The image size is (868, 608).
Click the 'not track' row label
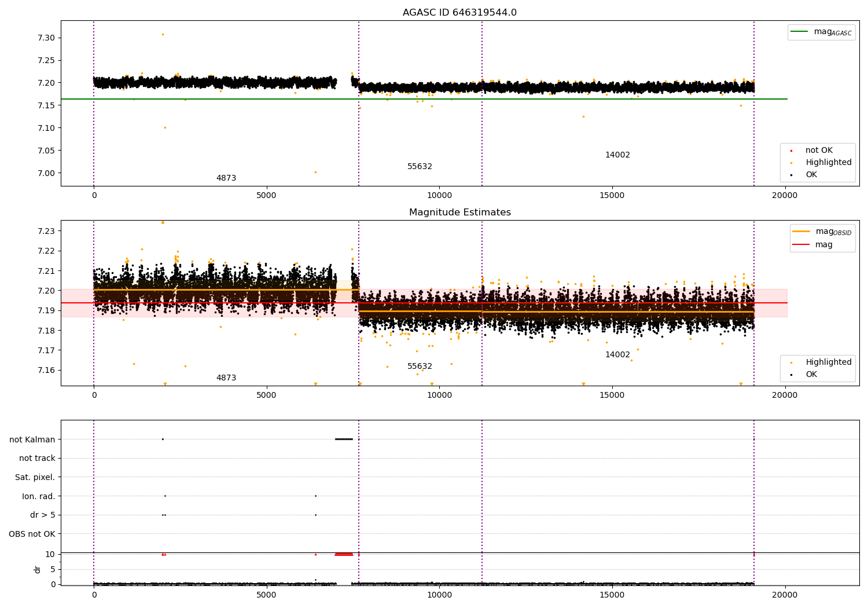[37, 458]
